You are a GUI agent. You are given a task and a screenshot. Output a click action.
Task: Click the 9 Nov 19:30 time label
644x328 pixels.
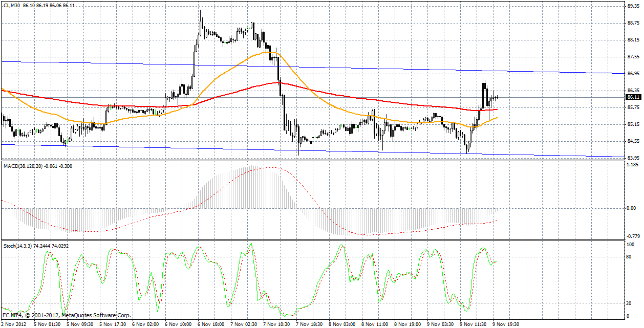(x=505, y=324)
